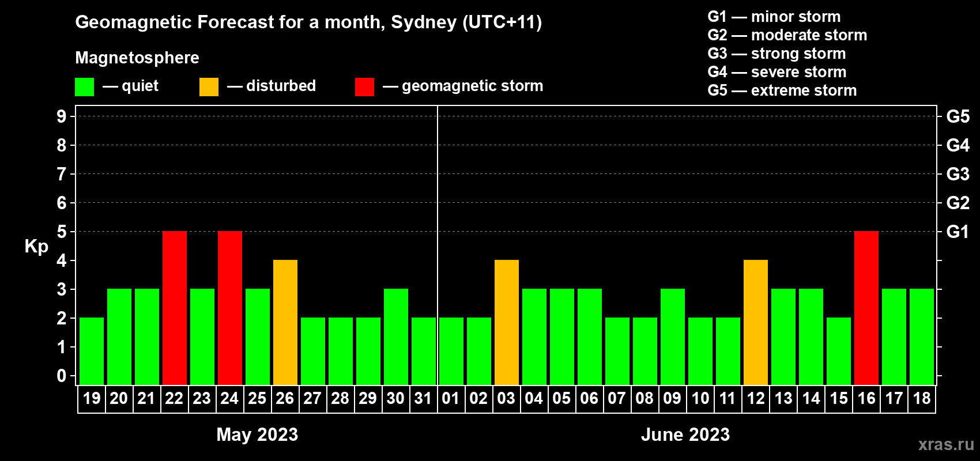Select the green bar for June 18

coord(922,337)
